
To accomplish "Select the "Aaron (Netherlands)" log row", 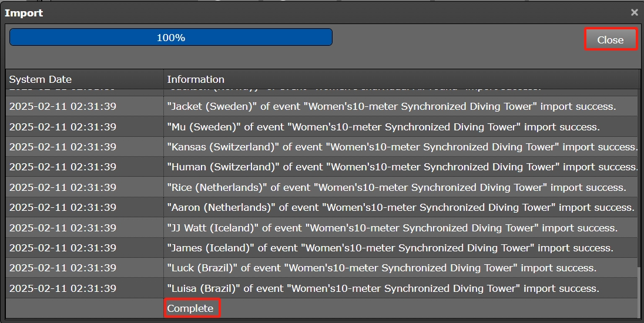I will pos(400,207).
